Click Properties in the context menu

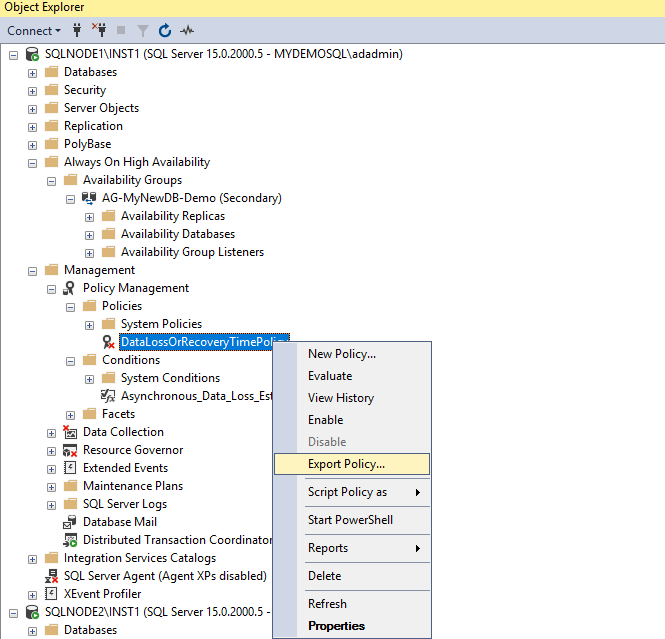336,626
